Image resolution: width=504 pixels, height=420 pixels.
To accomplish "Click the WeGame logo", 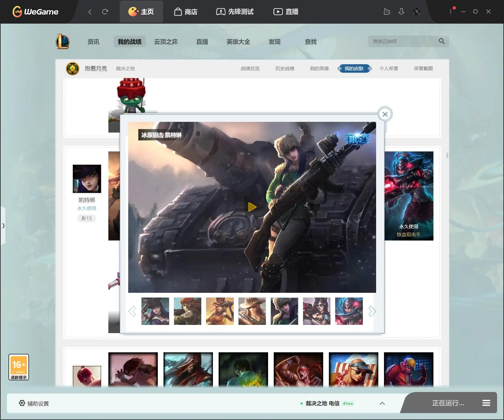I will [35, 12].
